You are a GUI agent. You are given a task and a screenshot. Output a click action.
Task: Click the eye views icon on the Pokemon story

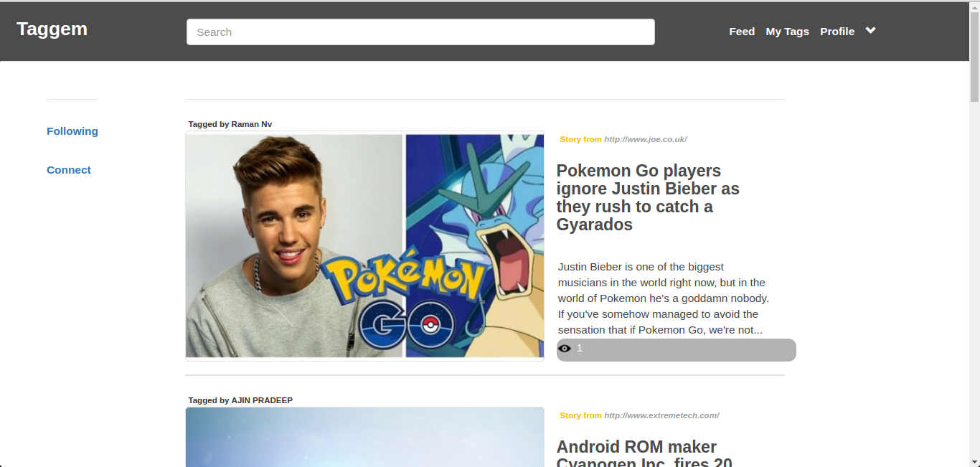(x=565, y=349)
